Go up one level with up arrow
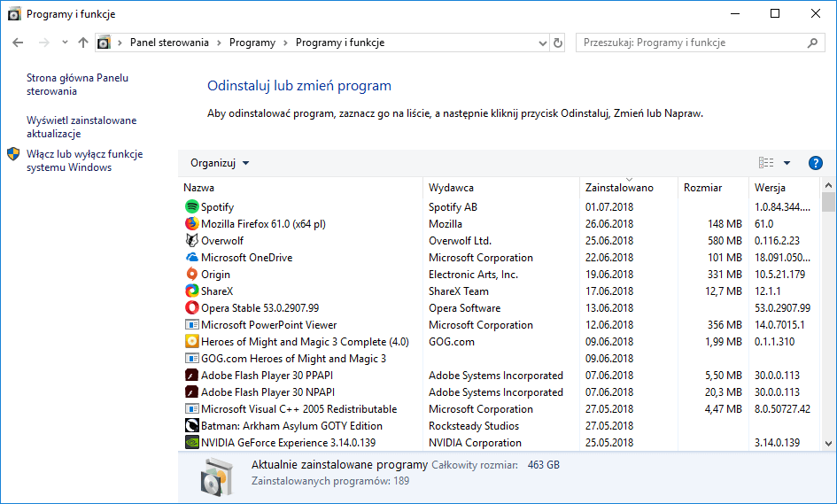837x504 pixels. (x=82, y=43)
